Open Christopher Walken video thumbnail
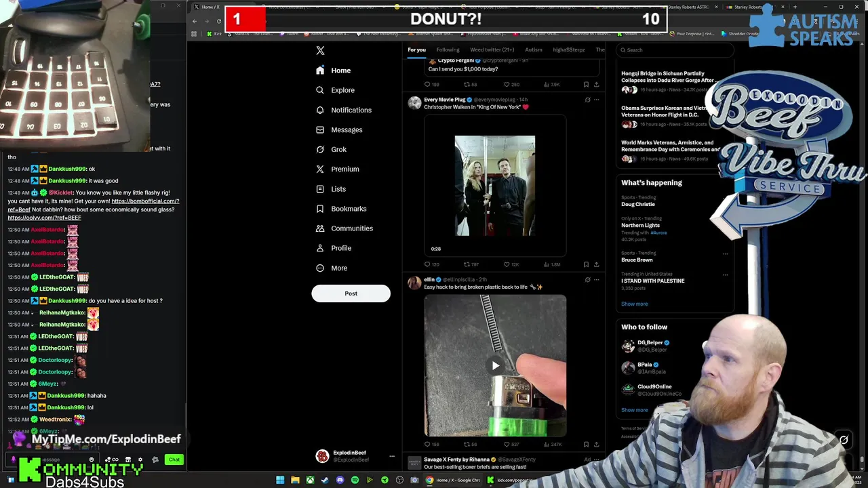868x488 pixels. [494, 186]
